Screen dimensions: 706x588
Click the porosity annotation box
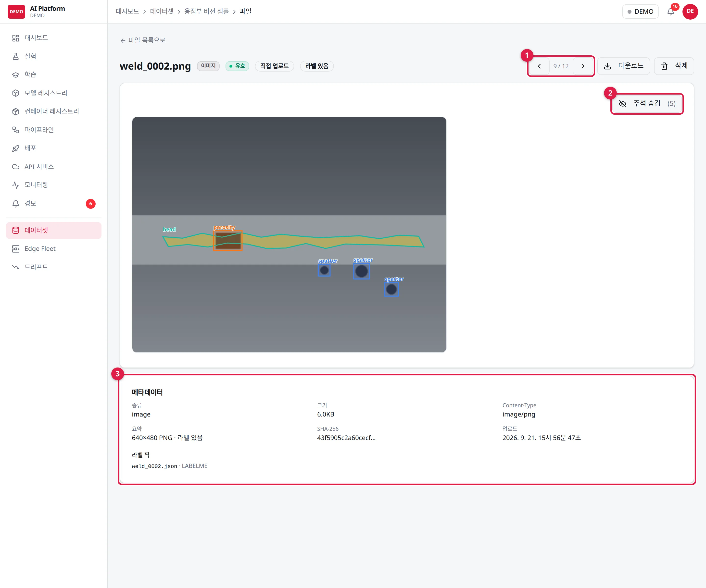click(227, 241)
